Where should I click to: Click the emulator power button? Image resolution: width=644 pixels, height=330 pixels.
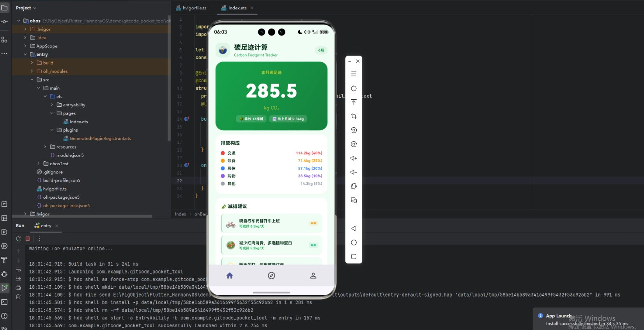tap(354, 88)
